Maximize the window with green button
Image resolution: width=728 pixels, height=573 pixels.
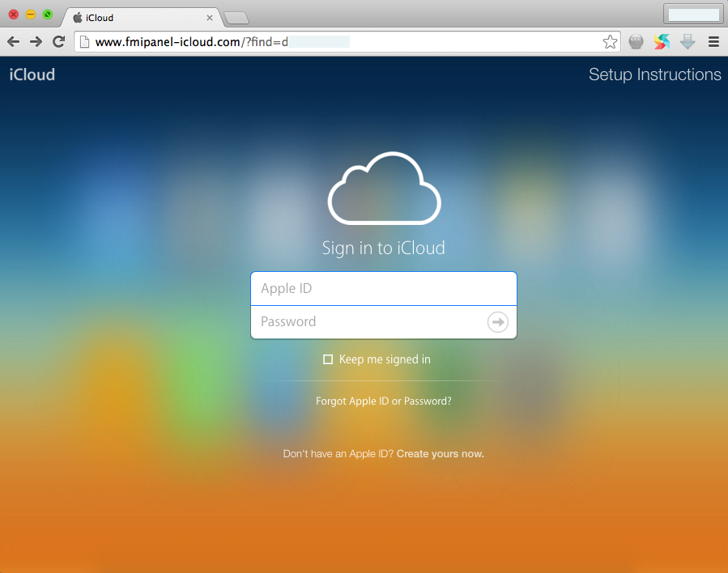[47, 15]
